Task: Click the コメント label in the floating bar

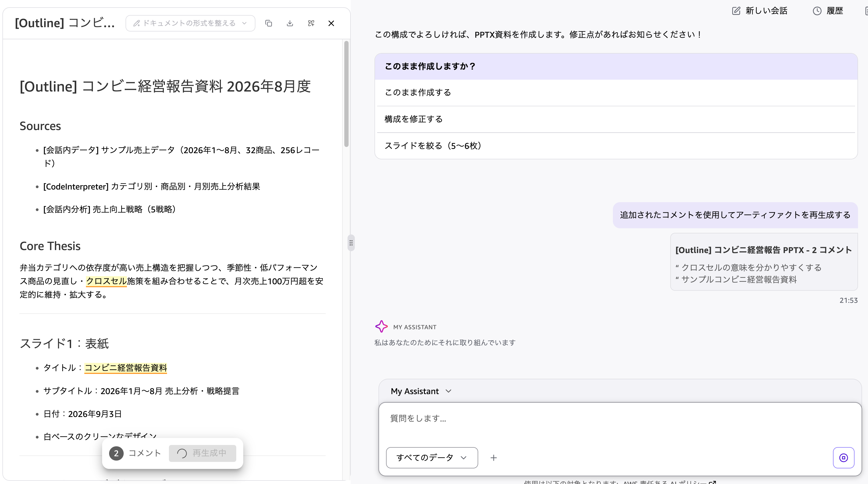Action: [x=145, y=453]
